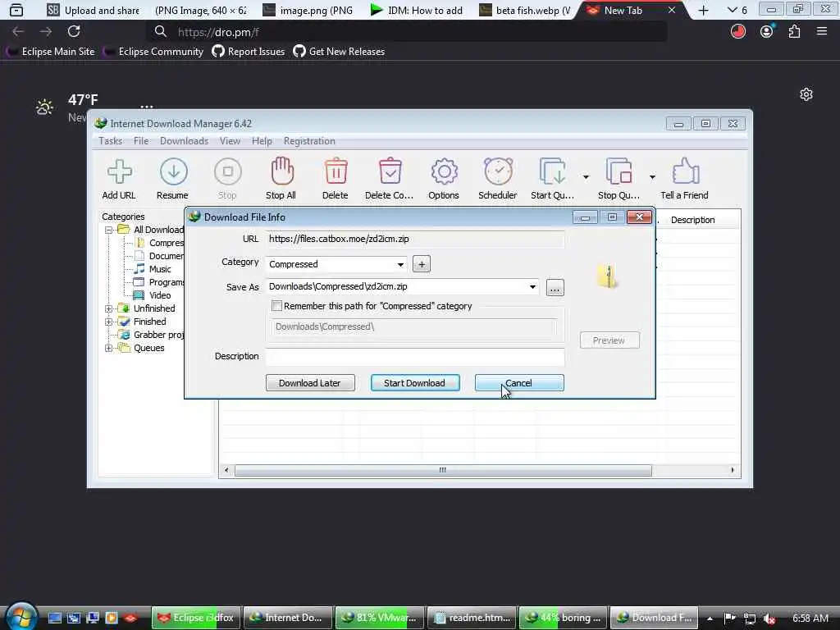Screen dimensions: 840x630
Task: Select the Music category
Action: [160, 269]
